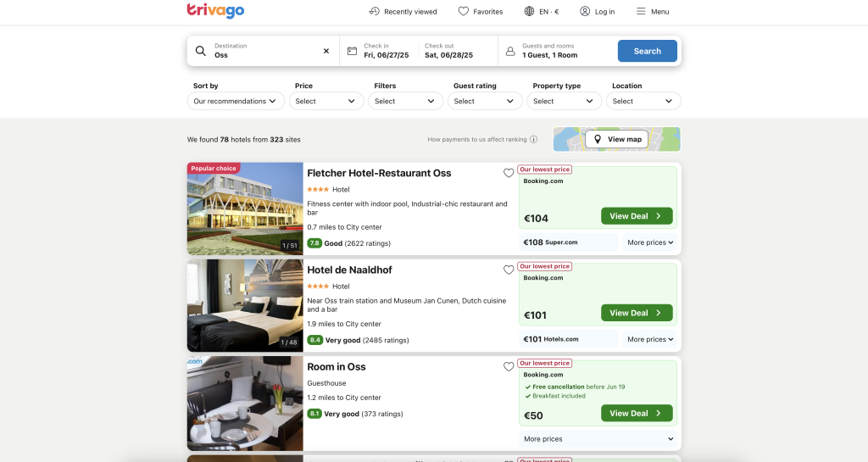The width and height of the screenshot is (868, 462).
Task: Click the Destination field showing Oss
Action: tap(263, 51)
